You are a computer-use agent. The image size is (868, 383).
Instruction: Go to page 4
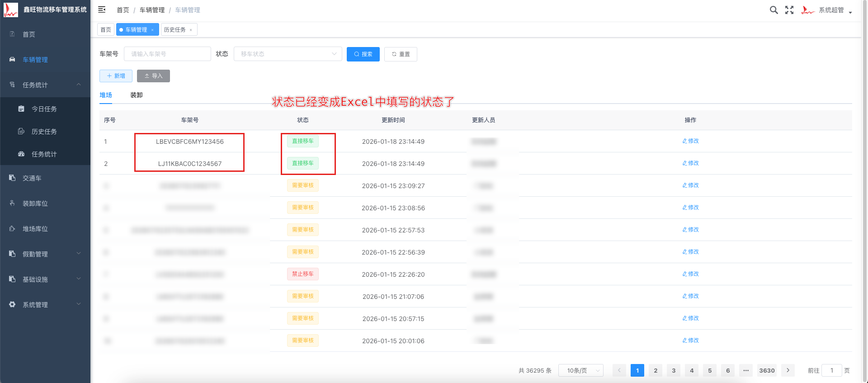[x=692, y=370]
